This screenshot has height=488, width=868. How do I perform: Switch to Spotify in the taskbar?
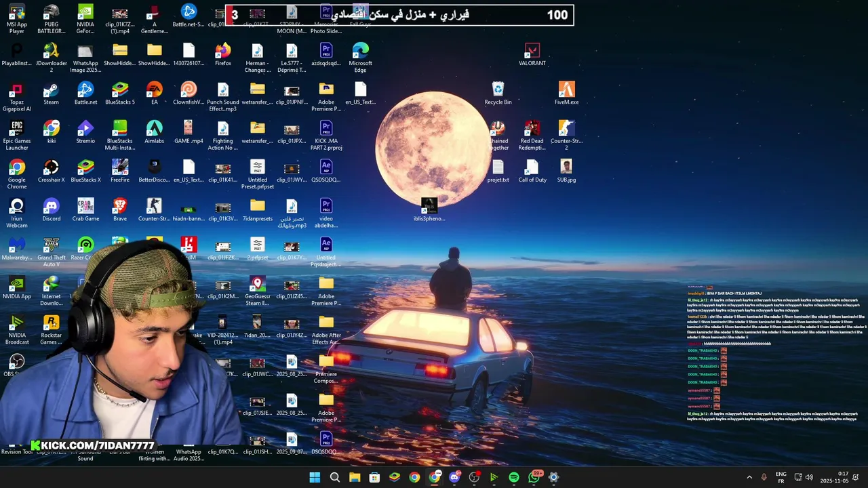click(x=513, y=477)
